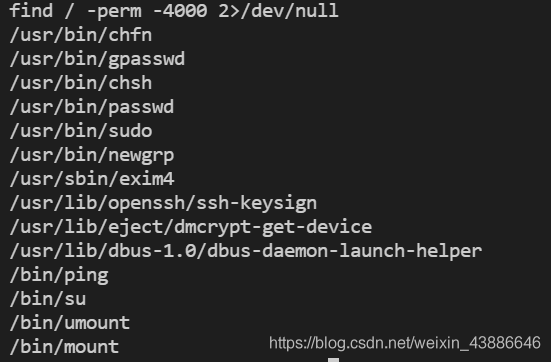Open the blog.csdn.net watermark URL

click(x=405, y=343)
